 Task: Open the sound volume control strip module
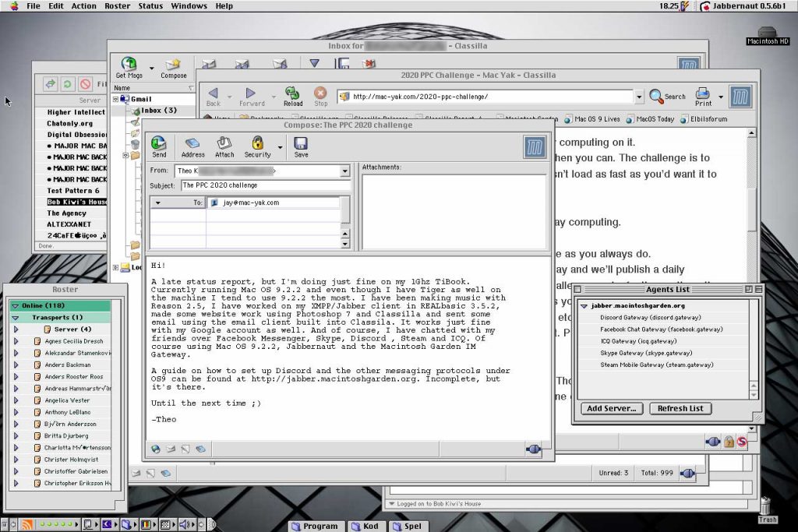click(185, 524)
